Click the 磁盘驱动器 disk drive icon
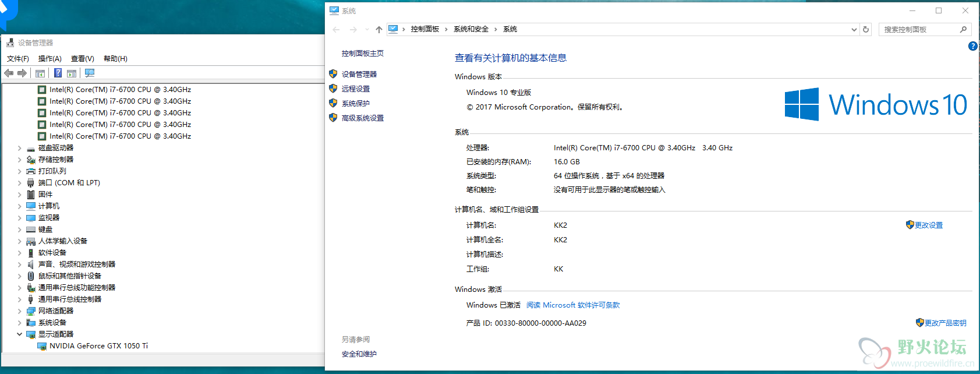980x374 pixels. tap(31, 148)
